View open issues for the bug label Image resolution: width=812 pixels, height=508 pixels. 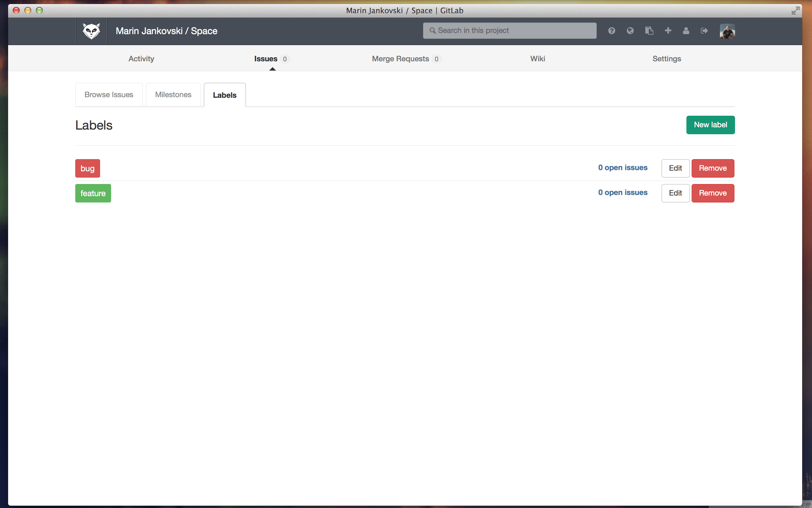coord(622,167)
